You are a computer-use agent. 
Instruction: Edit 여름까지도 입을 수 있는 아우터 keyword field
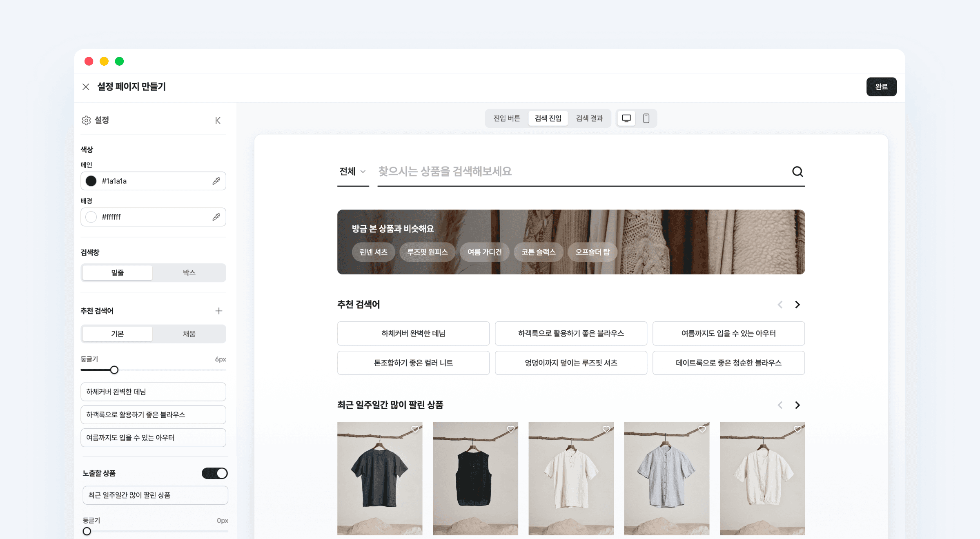coord(153,437)
